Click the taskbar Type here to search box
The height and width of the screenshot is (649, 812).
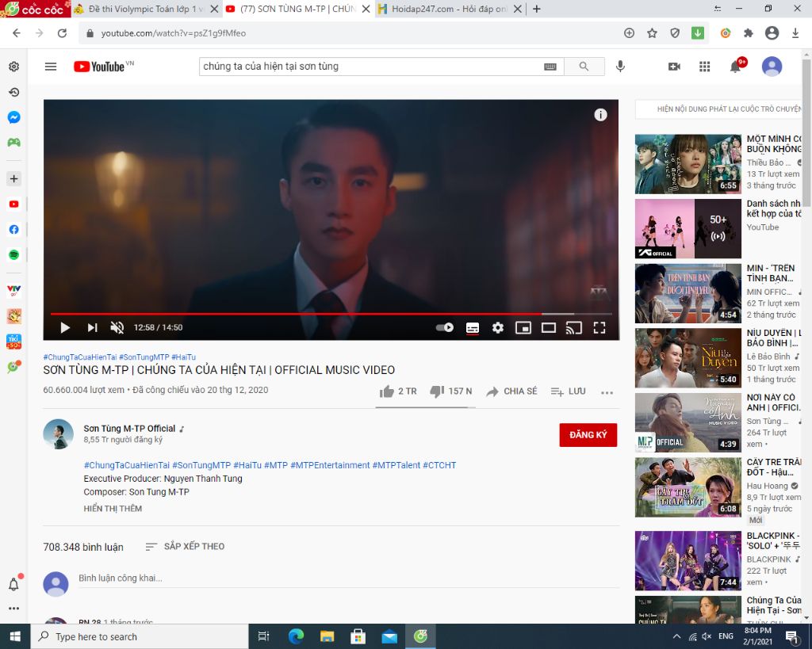pos(140,636)
